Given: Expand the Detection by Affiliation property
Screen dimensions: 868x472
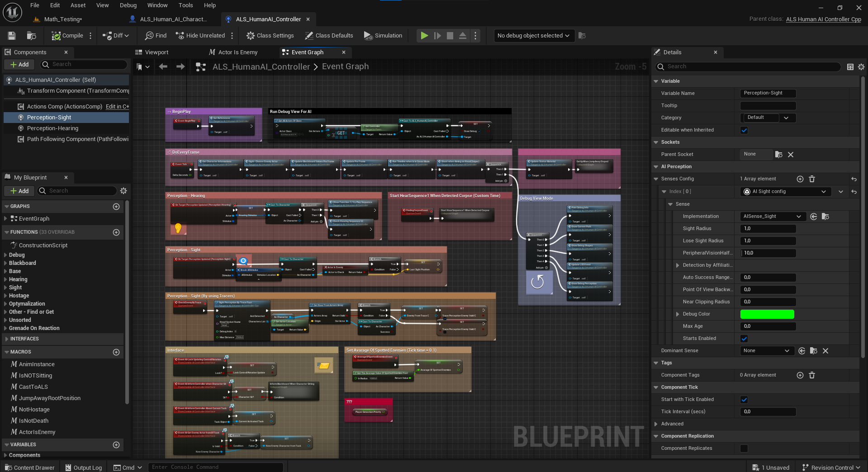Looking at the screenshot, I should [x=678, y=265].
